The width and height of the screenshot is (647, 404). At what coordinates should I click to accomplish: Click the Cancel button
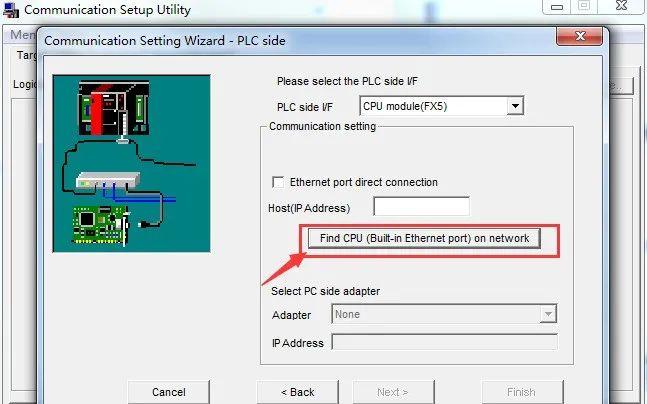click(169, 392)
